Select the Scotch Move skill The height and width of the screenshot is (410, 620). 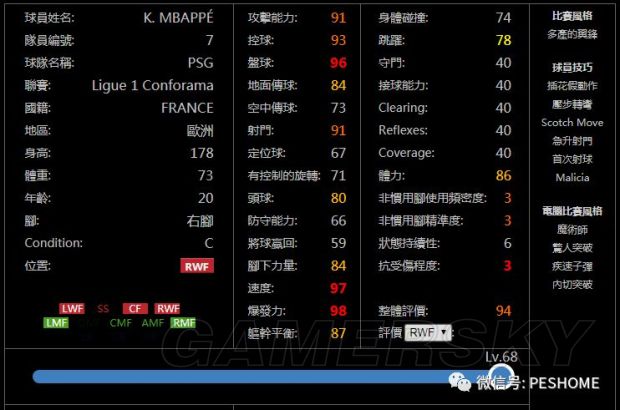(572, 123)
